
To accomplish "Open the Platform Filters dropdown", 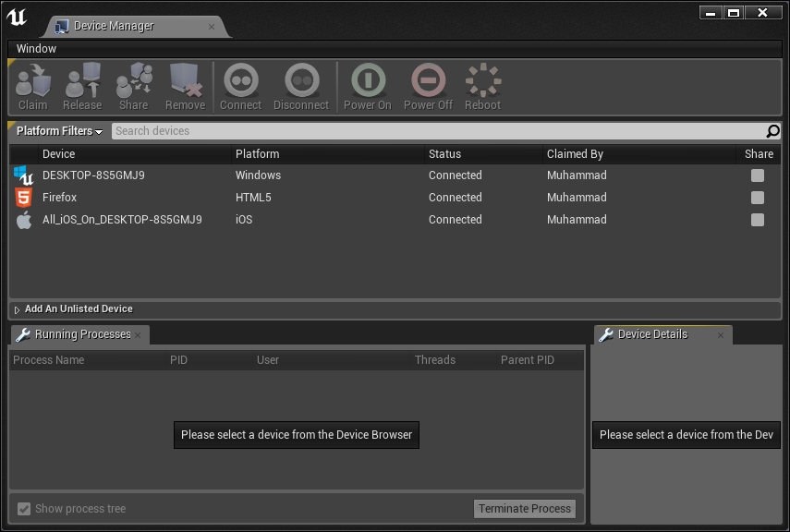I will (x=59, y=131).
